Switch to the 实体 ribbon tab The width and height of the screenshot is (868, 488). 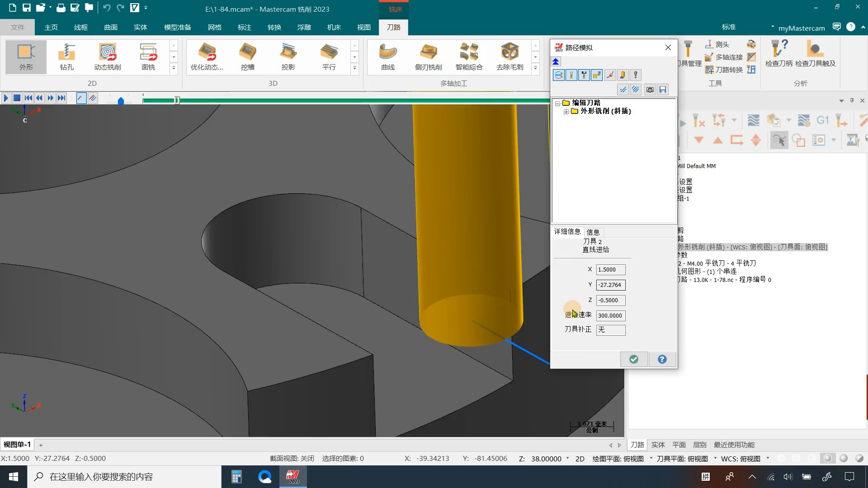pyautogui.click(x=141, y=27)
